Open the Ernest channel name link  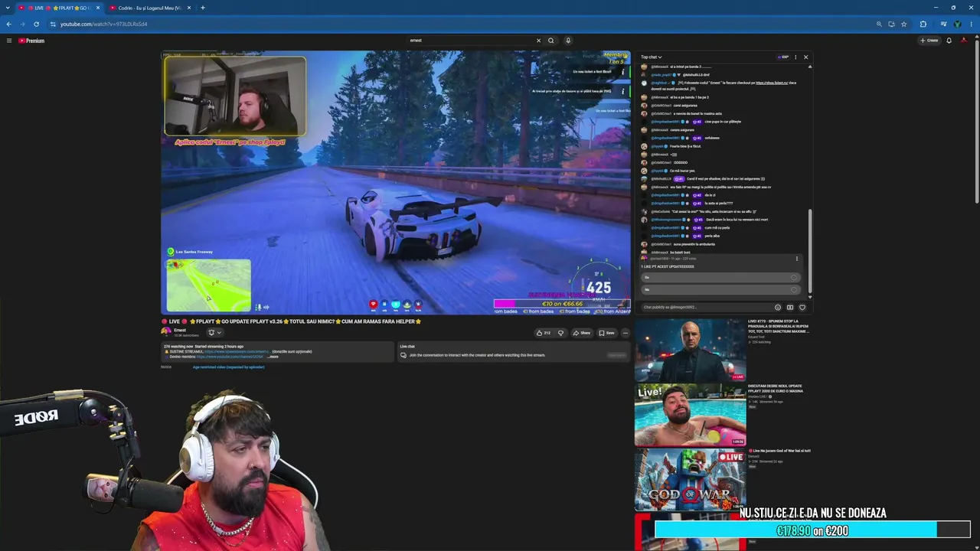[x=180, y=330]
